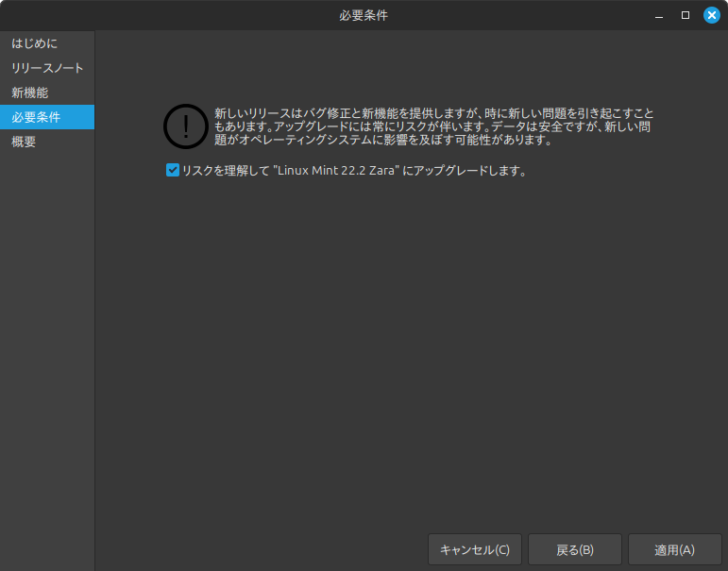
Task: Open the はじめに page in sidebar
Action: point(35,43)
